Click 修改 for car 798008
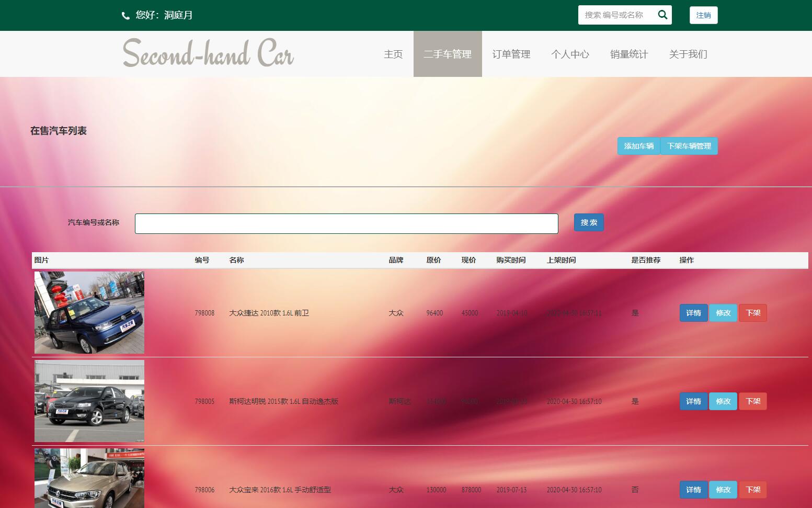The height and width of the screenshot is (508, 812). click(x=723, y=313)
